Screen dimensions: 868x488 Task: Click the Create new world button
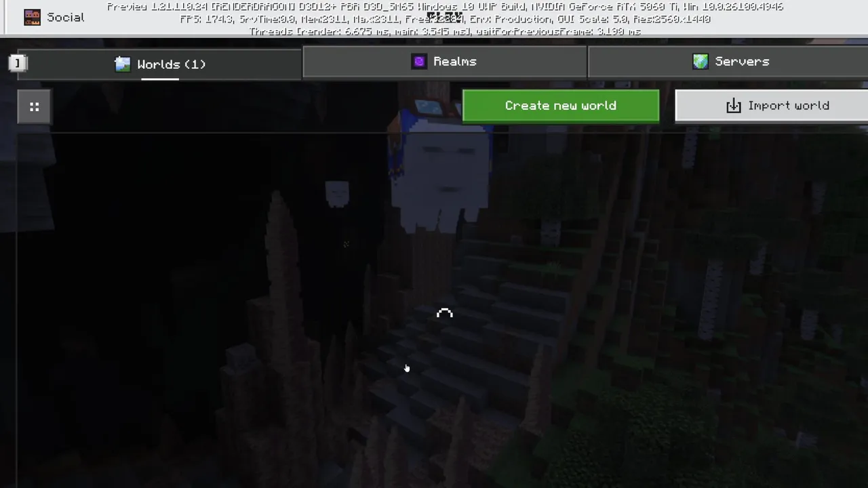[x=561, y=106]
